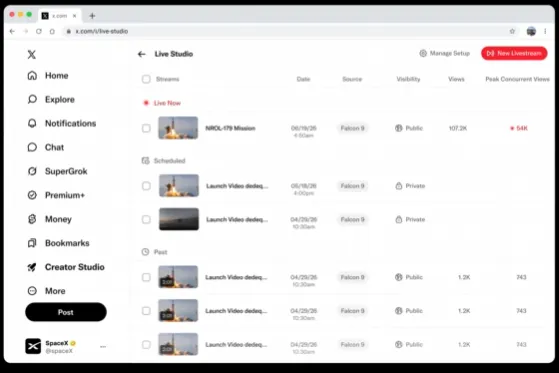Click the Private lock icon on 05/18/26 row
This screenshot has height=373, width=559.
[399, 186]
